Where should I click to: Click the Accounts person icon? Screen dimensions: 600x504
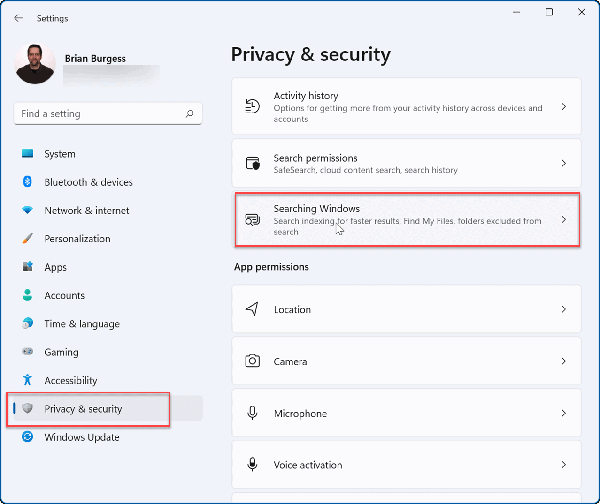coord(27,295)
